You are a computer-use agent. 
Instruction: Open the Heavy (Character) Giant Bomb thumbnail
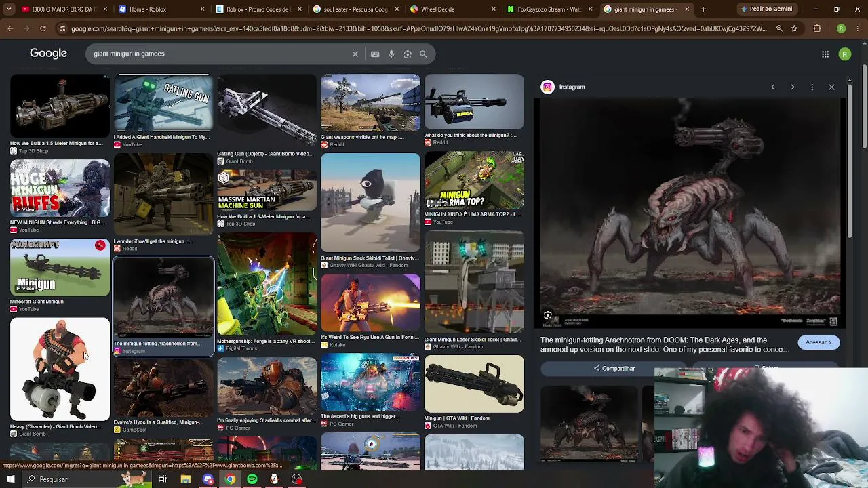tap(60, 369)
